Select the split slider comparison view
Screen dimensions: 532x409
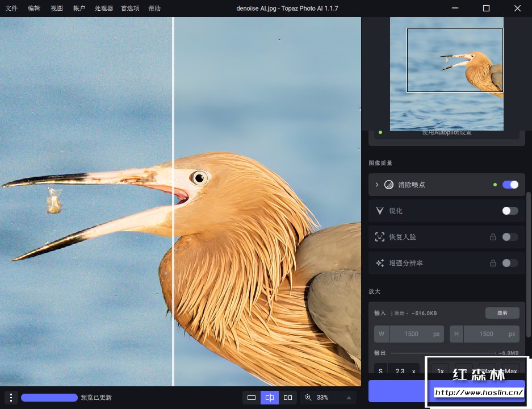click(x=270, y=398)
